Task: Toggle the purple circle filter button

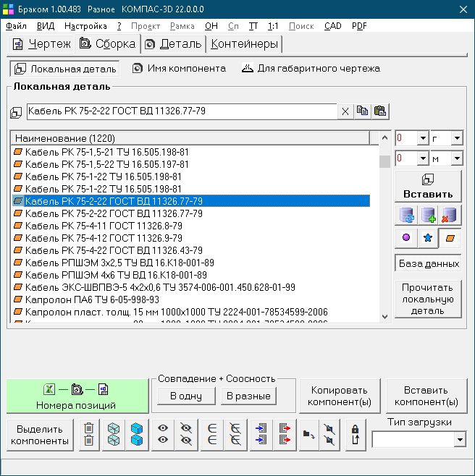Action: coord(406,238)
